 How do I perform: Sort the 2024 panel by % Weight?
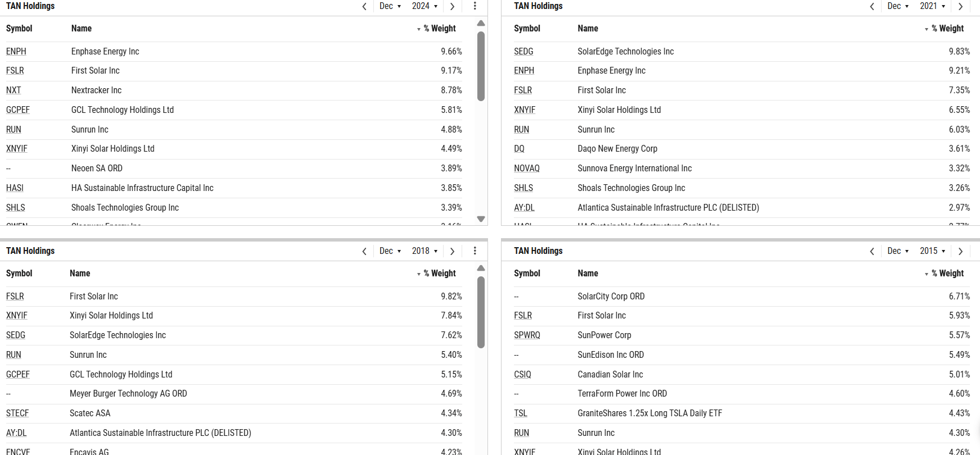tap(439, 29)
